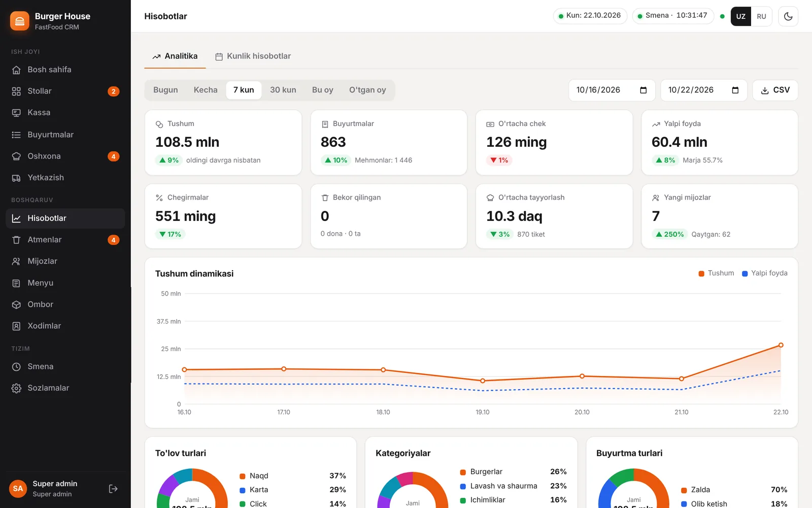The image size is (812, 508).
Task: Click the Tushum 108.5 mln value
Action: point(187,142)
